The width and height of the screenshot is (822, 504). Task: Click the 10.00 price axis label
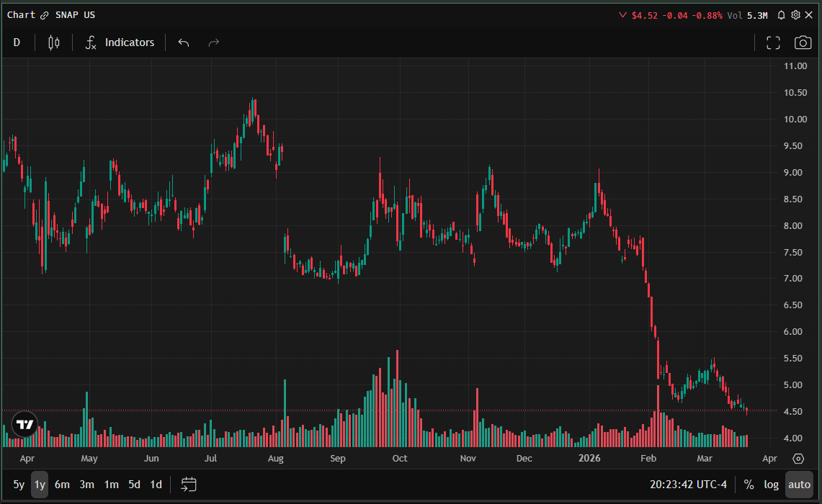tap(795, 120)
